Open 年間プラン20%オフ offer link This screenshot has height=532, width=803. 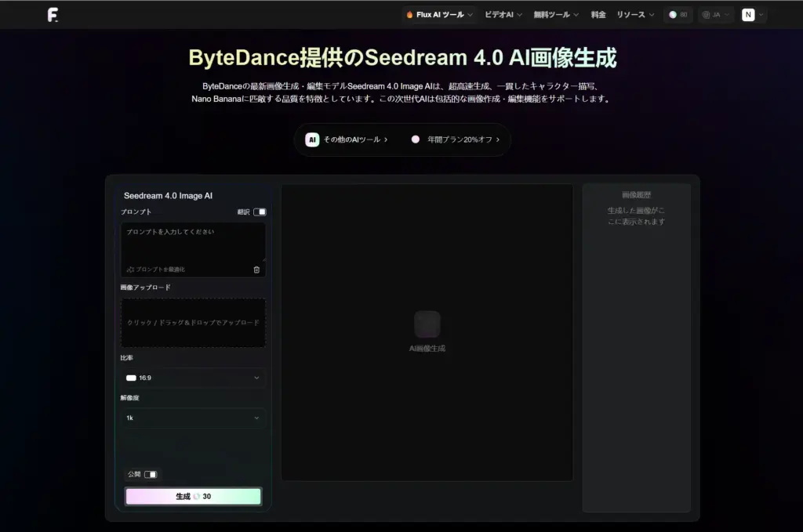click(463, 139)
